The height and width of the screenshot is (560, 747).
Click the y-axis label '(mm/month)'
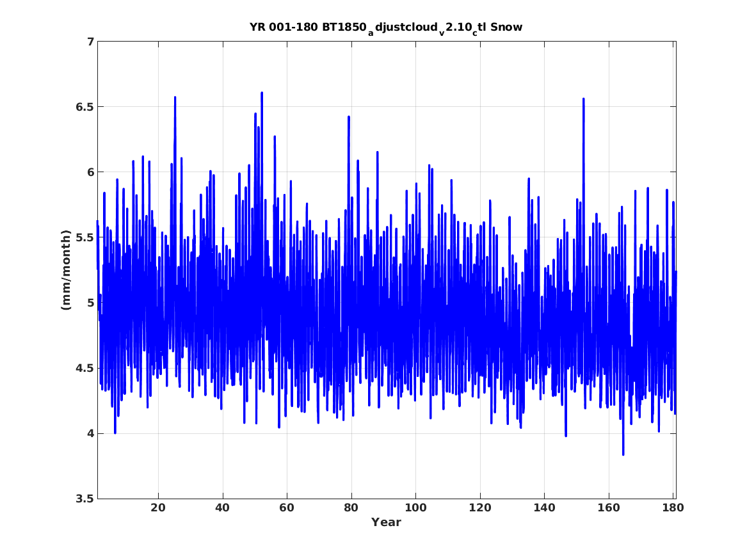(x=66, y=270)
